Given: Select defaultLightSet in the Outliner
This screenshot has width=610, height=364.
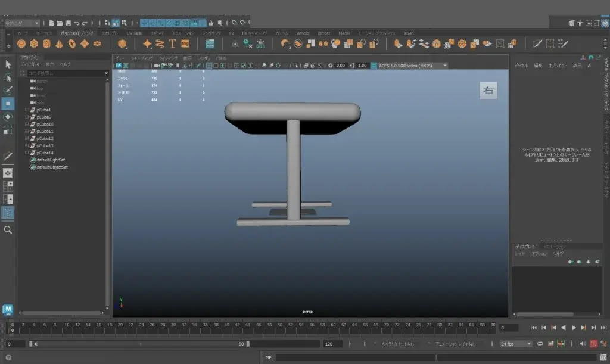Looking at the screenshot, I should [51, 160].
